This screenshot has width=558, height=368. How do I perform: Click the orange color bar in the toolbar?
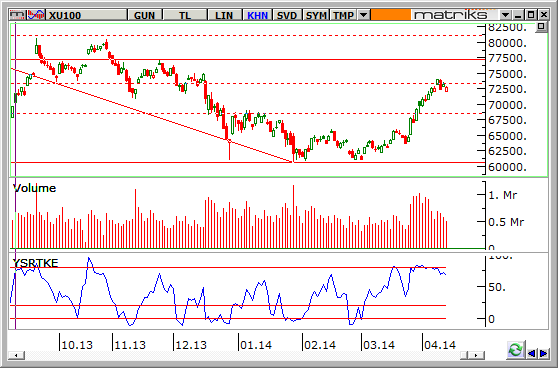(x=390, y=15)
